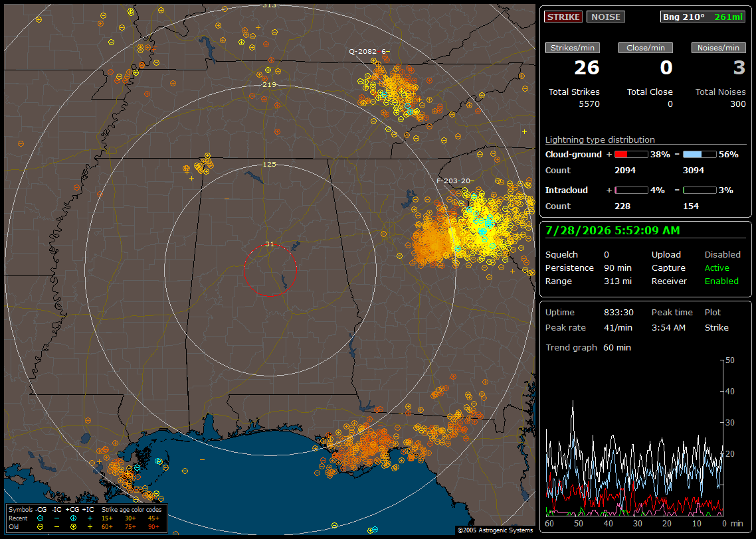Click the Squelch label
This screenshot has width=756, height=539.
(x=561, y=255)
